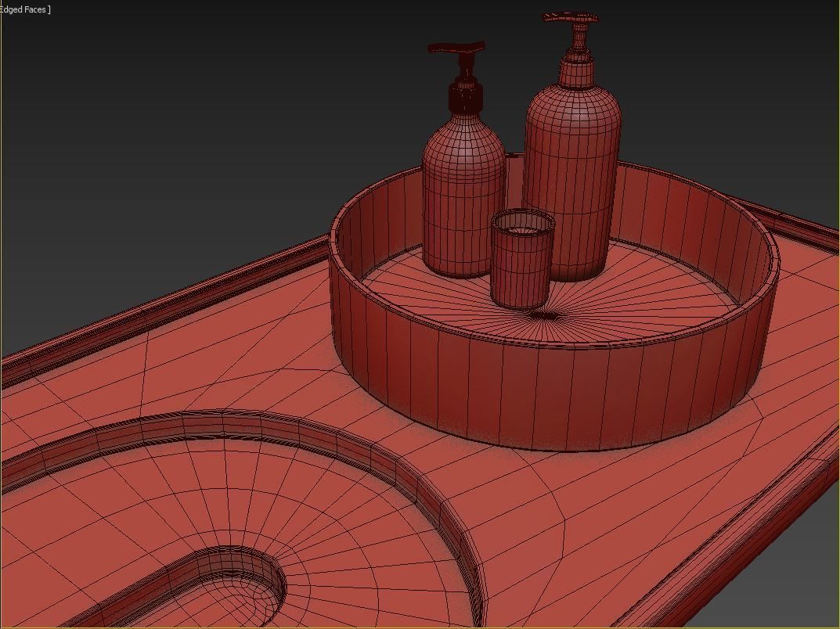Open the Edged Faces viewport shading menu
Viewport: 840px width, 629px height.
tap(24, 9)
